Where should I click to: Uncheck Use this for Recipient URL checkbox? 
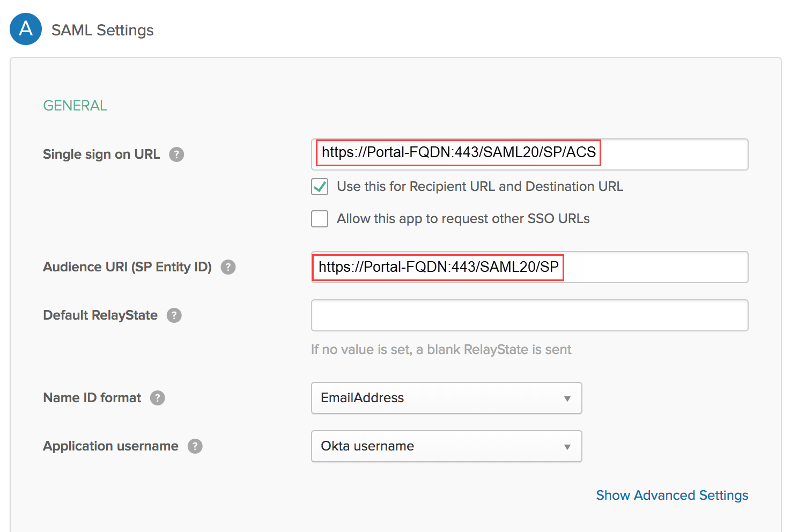(x=320, y=187)
